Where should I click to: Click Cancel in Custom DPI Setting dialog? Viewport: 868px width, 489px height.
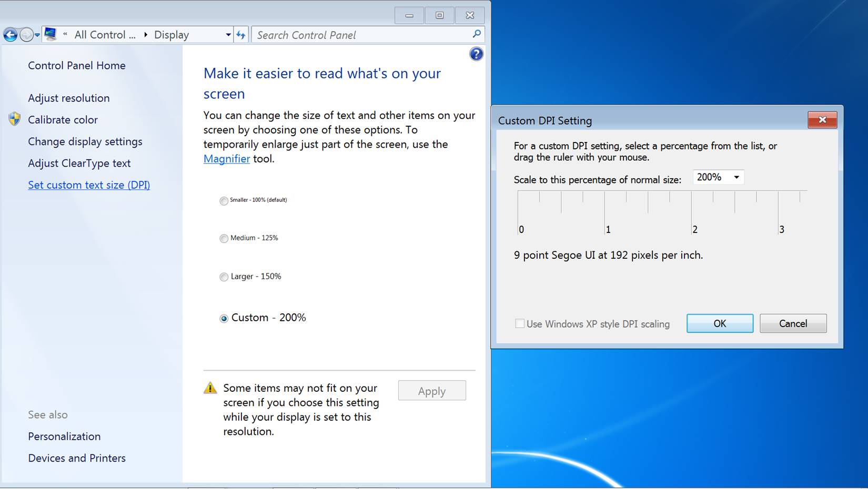pyautogui.click(x=793, y=323)
